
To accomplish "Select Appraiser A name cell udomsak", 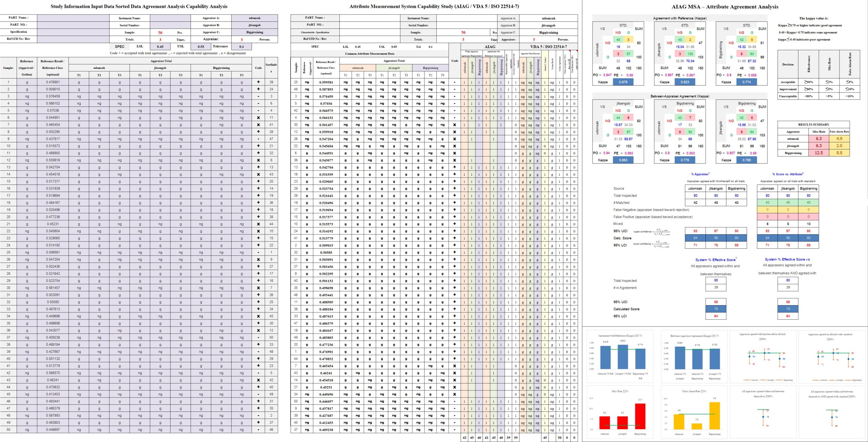I will click(x=254, y=18).
